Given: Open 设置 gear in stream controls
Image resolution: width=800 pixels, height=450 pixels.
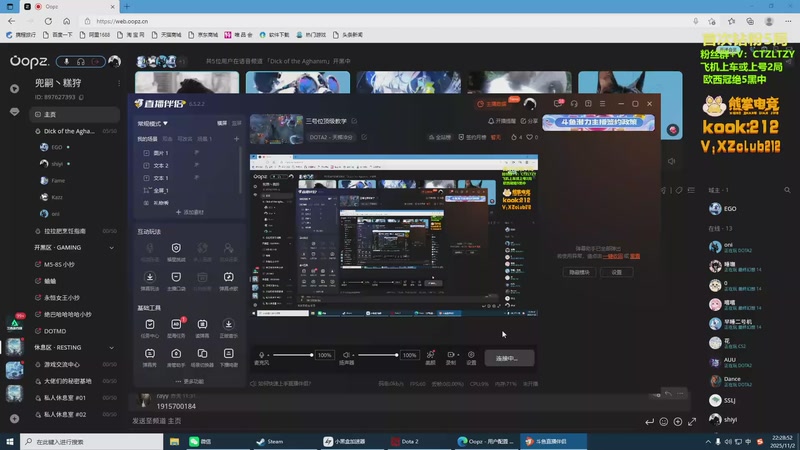Looking at the screenshot, I should (471, 358).
